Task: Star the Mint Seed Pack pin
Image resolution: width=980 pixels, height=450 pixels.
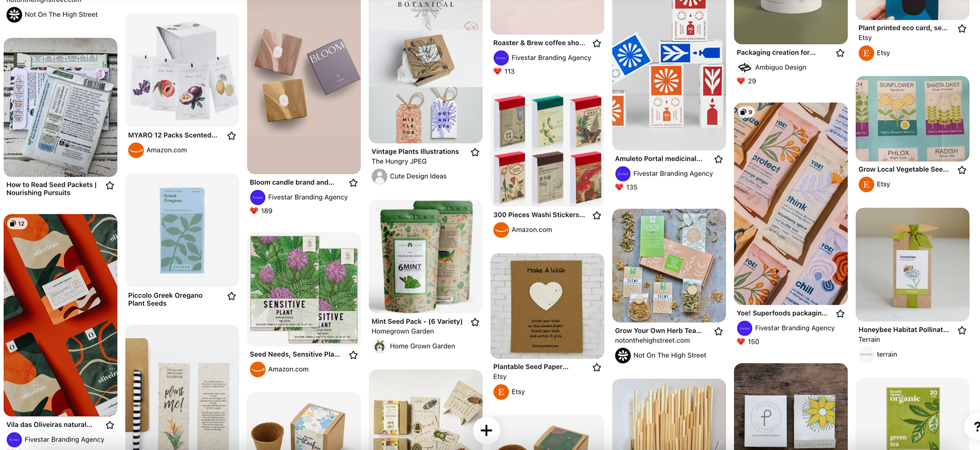Action: tap(475, 322)
